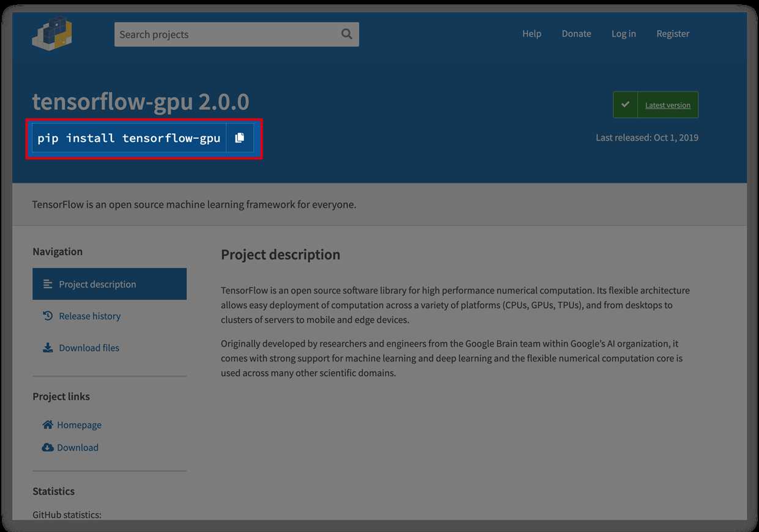Click the paragraph about high performance numerical computation
Image resolution: width=759 pixels, height=532 pixels.
(455, 305)
